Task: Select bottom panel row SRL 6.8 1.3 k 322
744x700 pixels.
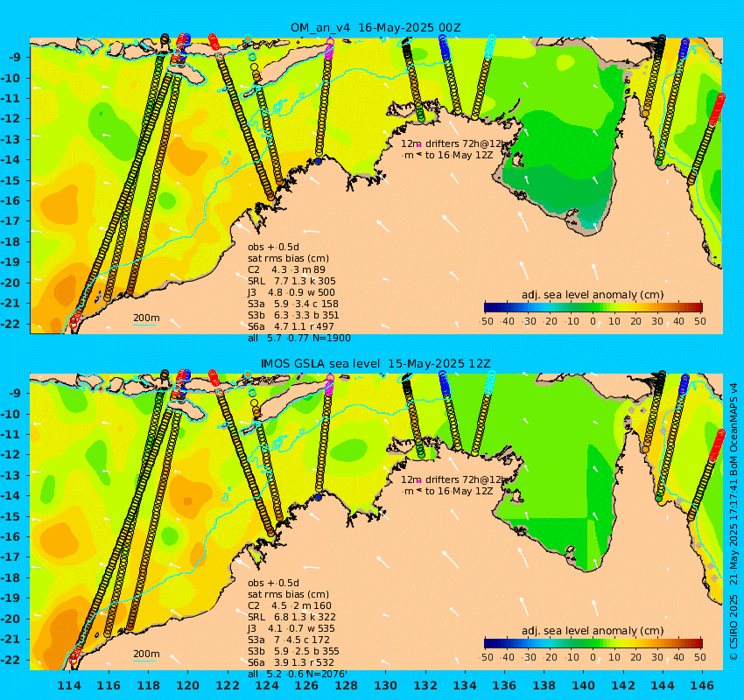Action: coord(291,618)
